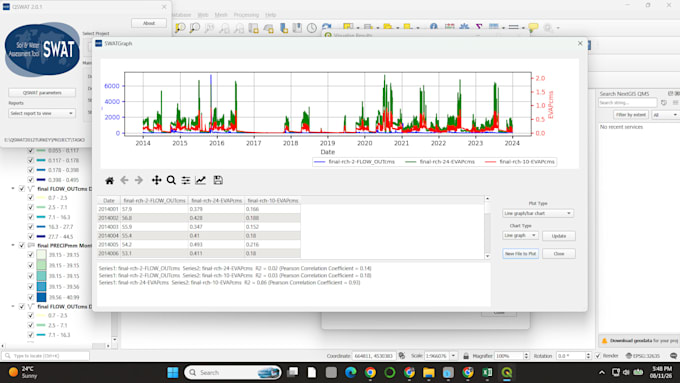Open File Explorer from the taskbar

click(x=429, y=372)
